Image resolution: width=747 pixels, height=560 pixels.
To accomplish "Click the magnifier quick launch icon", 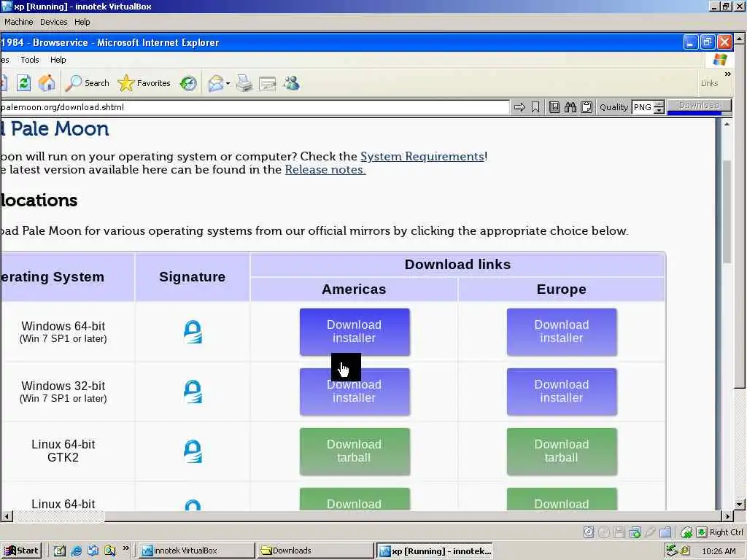I will tap(110, 551).
